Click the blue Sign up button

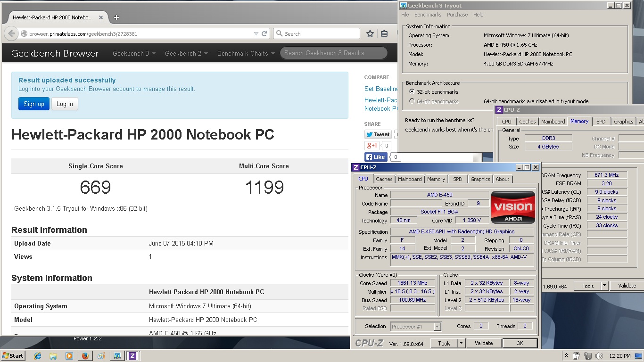coord(34,104)
